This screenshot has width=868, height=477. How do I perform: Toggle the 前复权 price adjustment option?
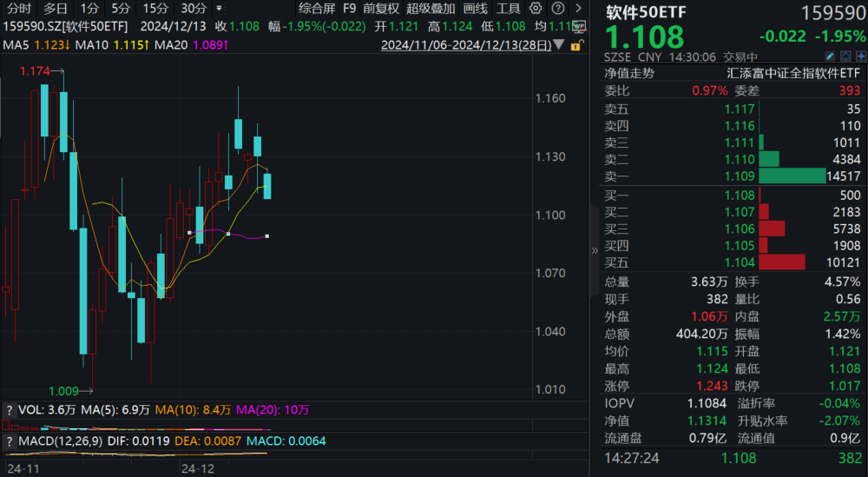pos(381,9)
